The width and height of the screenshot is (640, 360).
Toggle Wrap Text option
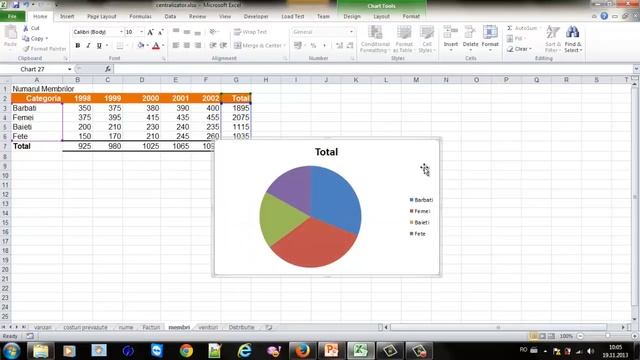coord(251,32)
